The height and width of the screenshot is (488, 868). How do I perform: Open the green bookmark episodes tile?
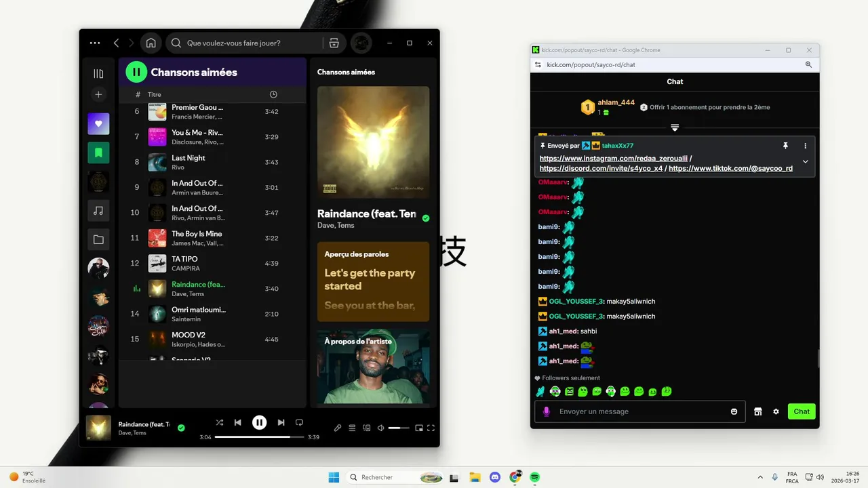98,152
